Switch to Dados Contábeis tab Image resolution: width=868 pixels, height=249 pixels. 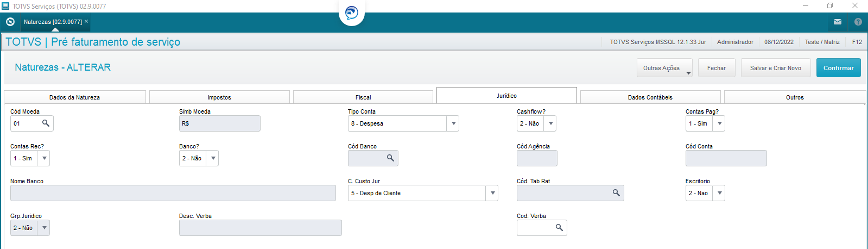650,97
